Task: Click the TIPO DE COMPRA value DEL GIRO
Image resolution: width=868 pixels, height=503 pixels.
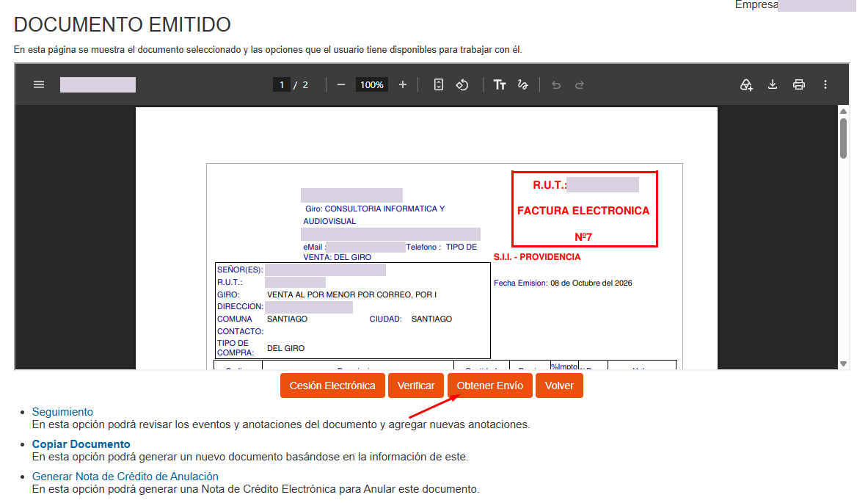Action: coord(285,349)
